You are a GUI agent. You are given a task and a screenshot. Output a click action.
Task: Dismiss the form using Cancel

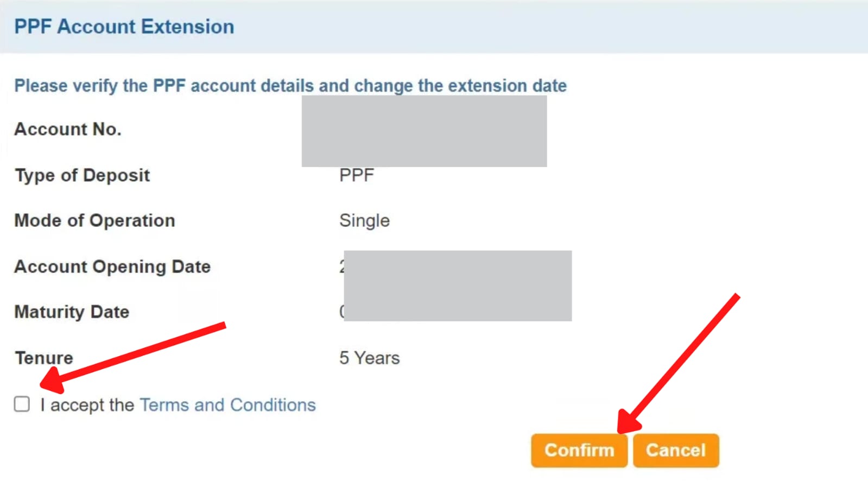[676, 450]
